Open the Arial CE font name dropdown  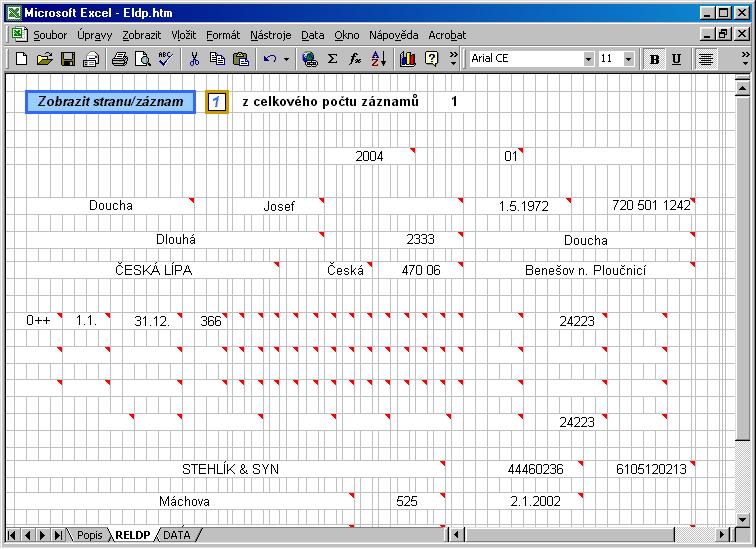tap(588, 59)
